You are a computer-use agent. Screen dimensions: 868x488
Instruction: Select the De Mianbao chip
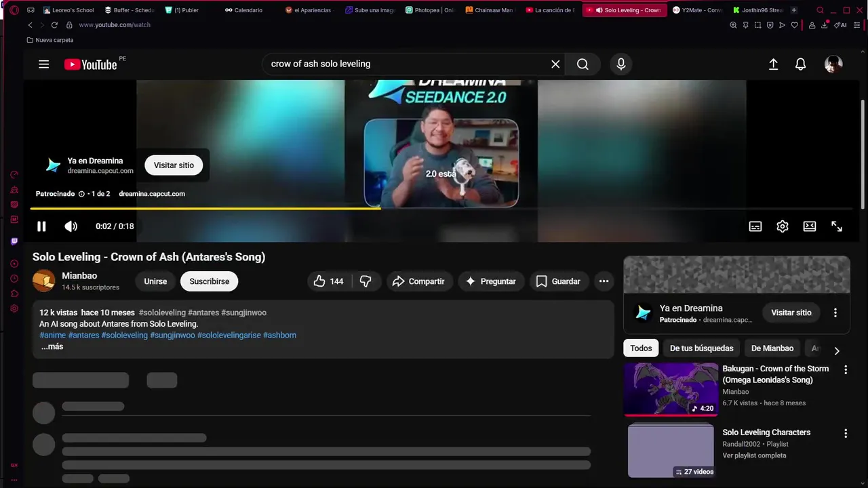tap(772, 348)
